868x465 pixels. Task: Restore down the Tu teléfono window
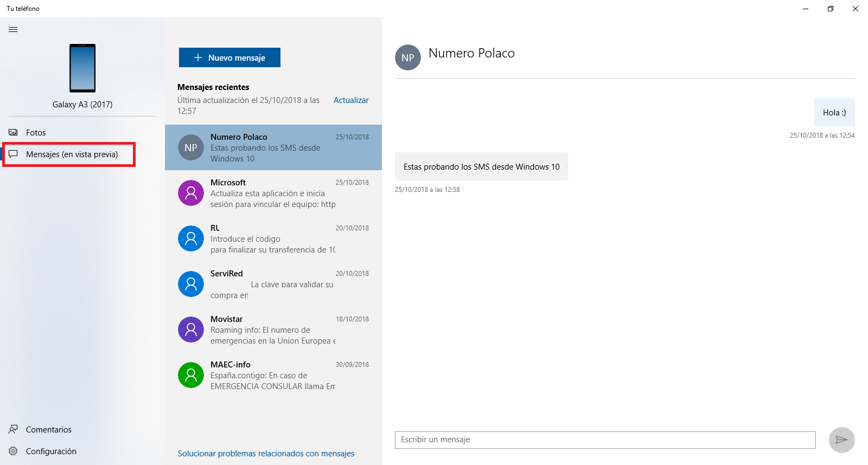tap(831, 9)
